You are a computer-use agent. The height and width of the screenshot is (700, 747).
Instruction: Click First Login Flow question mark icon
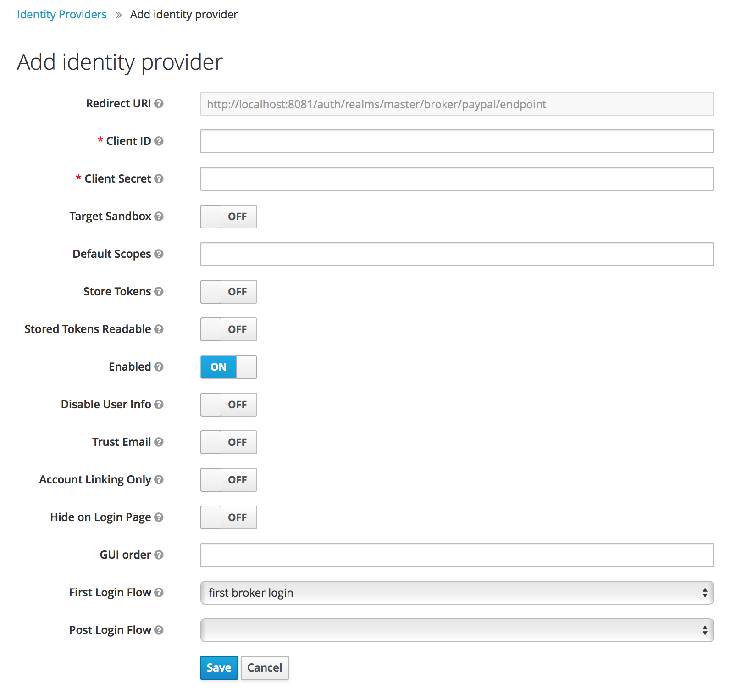(x=159, y=593)
